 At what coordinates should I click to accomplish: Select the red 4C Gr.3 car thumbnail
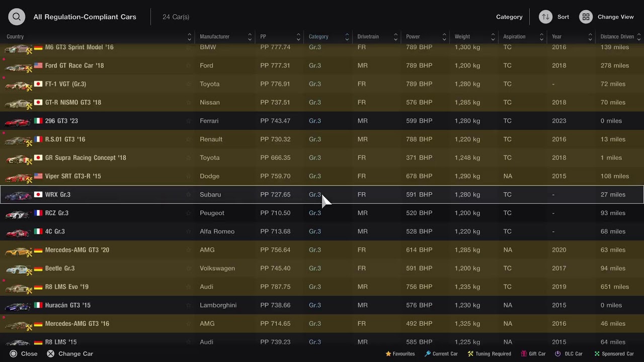[18, 232]
